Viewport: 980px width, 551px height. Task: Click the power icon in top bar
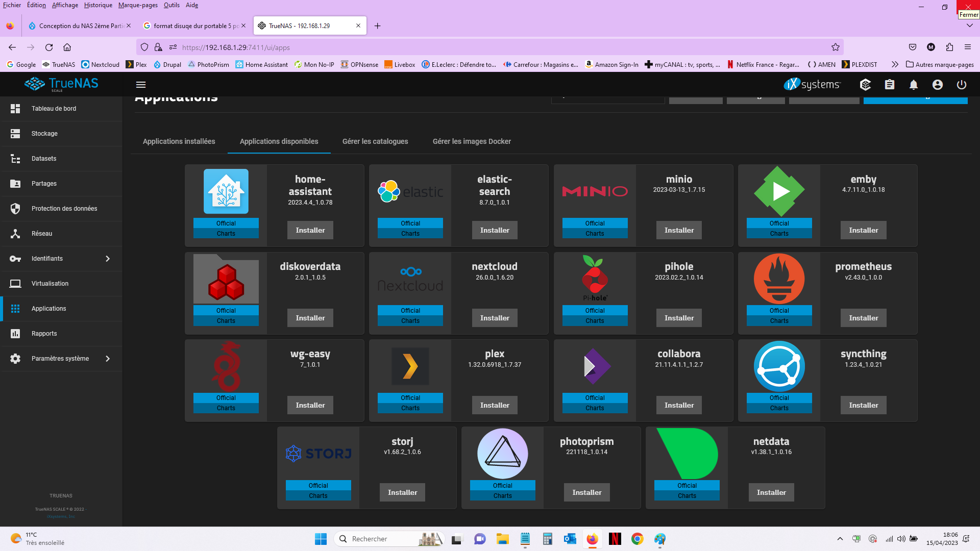(961, 85)
